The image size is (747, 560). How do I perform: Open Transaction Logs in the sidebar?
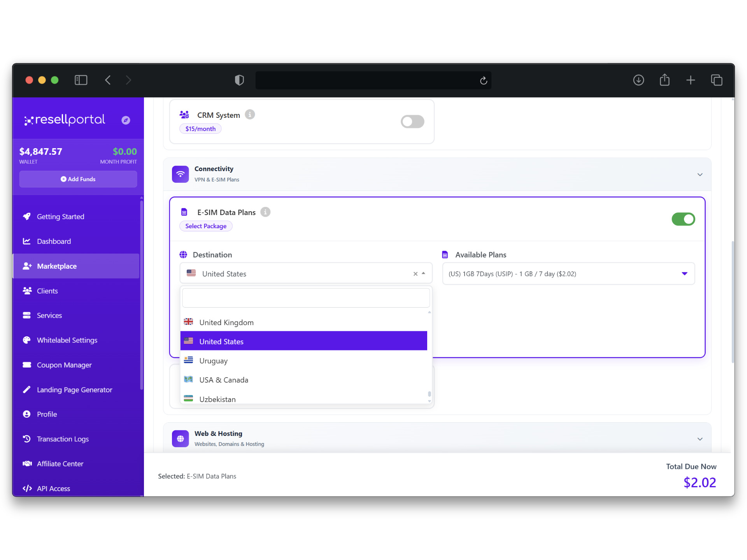pos(63,439)
